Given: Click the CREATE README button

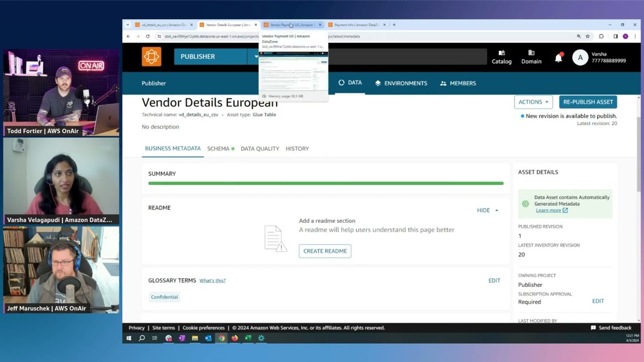Looking at the screenshot, I should pos(325,251).
